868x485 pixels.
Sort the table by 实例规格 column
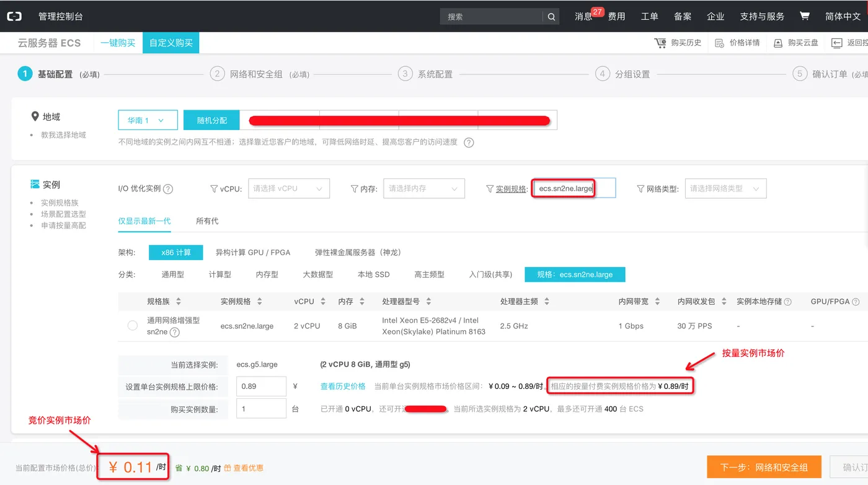tap(259, 302)
